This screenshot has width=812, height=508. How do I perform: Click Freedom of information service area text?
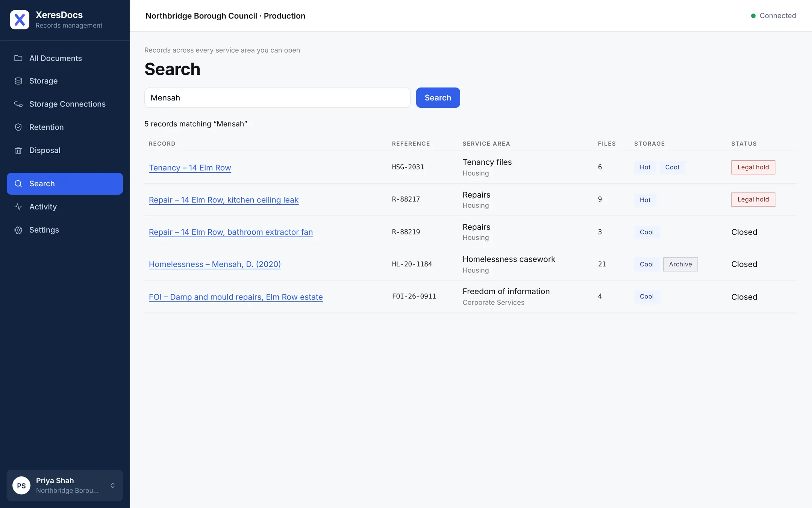506,292
